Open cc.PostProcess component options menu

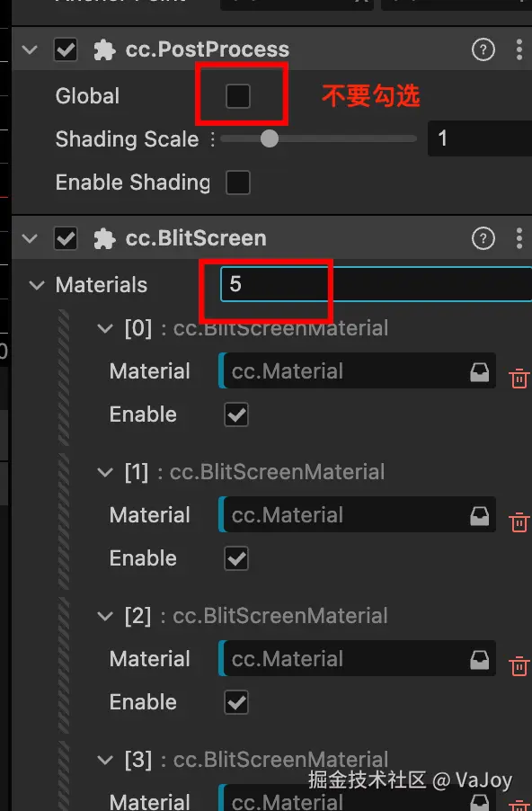pyautogui.click(x=519, y=50)
